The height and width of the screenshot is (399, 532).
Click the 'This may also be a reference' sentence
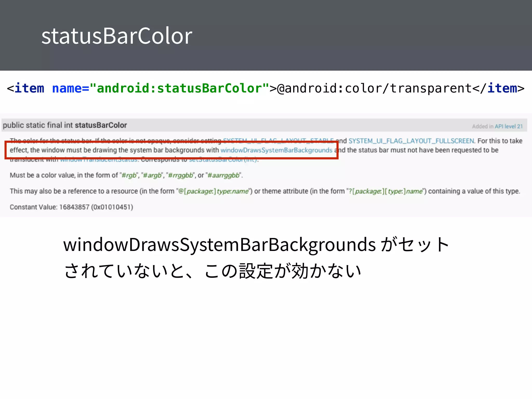pyautogui.click(x=265, y=191)
